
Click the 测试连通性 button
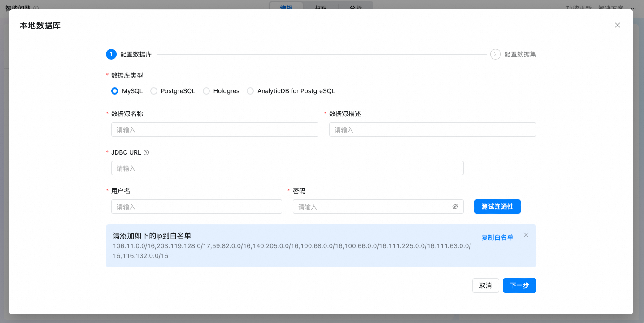(497, 207)
